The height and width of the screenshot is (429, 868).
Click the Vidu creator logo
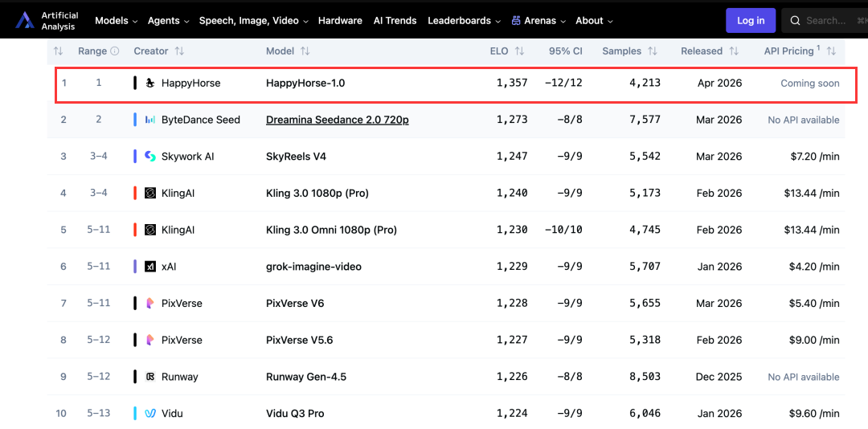point(150,414)
